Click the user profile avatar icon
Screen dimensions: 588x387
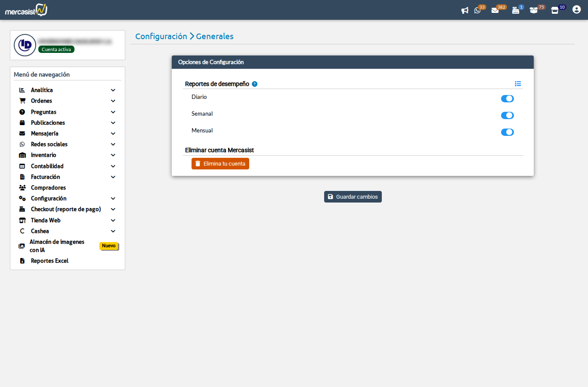576,9
